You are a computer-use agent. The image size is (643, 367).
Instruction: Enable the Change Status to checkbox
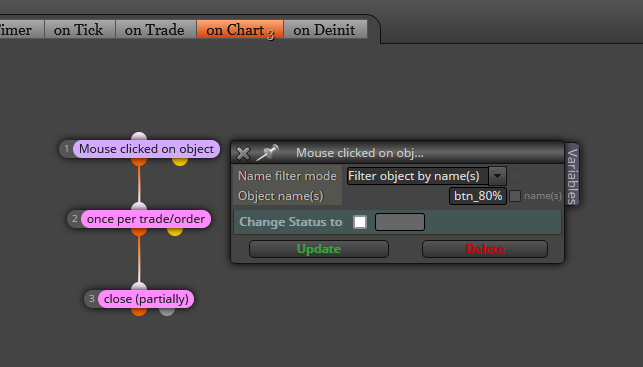(360, 222)
